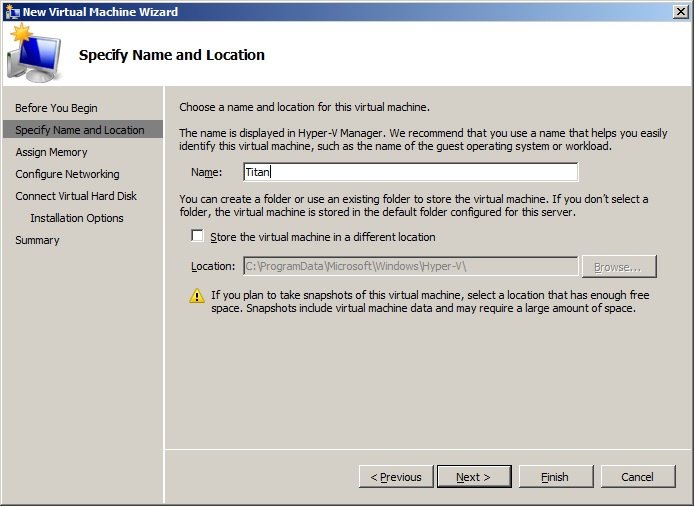This screenshot has width=695, height=507.
Task: Click the Specify Name and Location heading
Action: point(172,55)
